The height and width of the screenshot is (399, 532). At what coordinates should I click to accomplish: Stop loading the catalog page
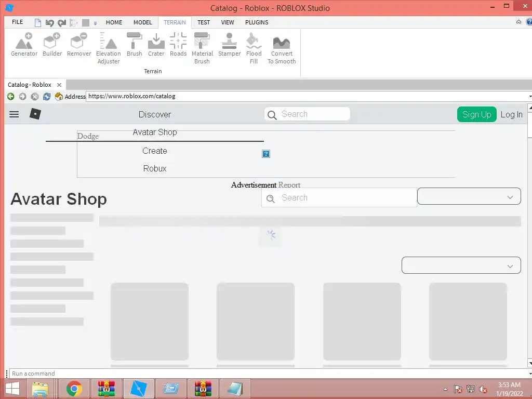(35, 96)
